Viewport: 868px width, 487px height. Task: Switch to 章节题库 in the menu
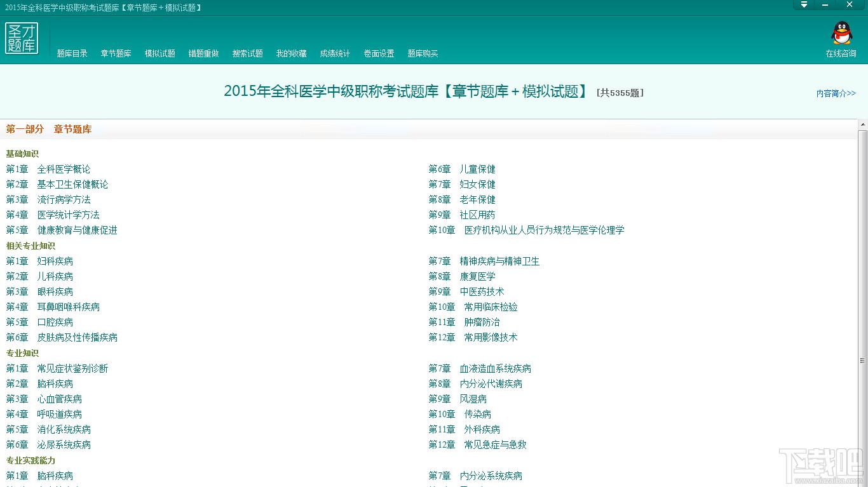(x=116, y=54)
